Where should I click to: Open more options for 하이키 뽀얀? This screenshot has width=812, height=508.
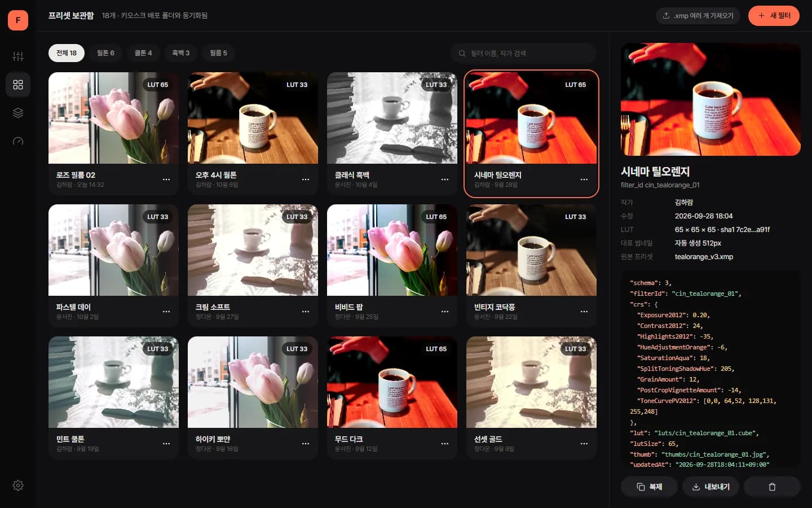tap(306, 444)
